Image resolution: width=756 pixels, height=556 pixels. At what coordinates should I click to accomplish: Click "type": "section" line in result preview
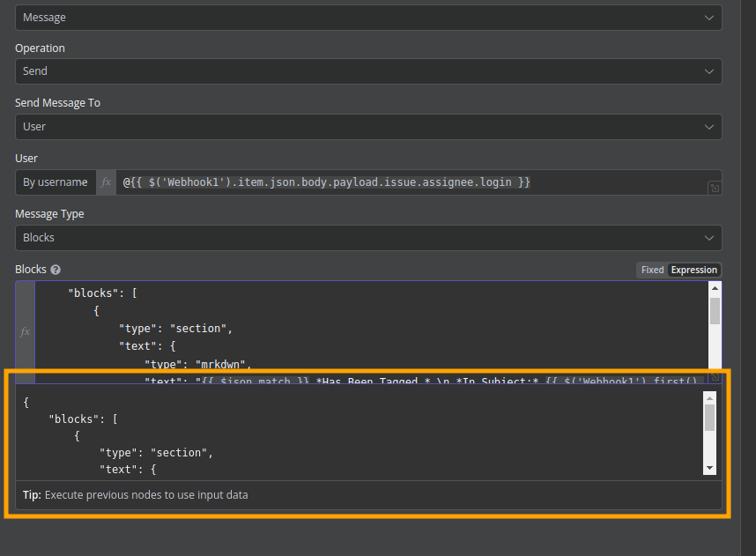(156, 453)
